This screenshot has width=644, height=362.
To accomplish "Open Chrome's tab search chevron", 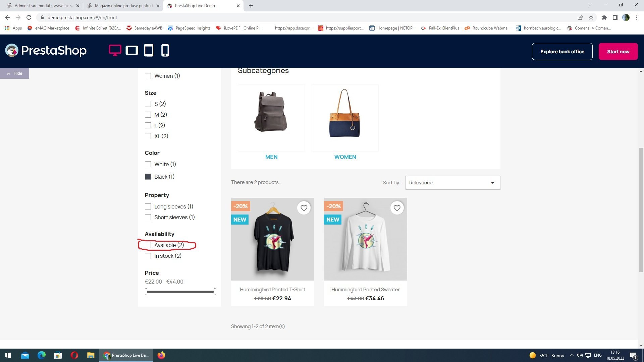I will pos(590,5).
